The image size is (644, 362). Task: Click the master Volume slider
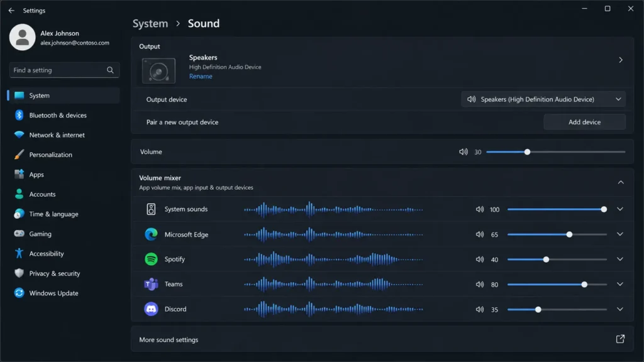[x=556, y=152]
